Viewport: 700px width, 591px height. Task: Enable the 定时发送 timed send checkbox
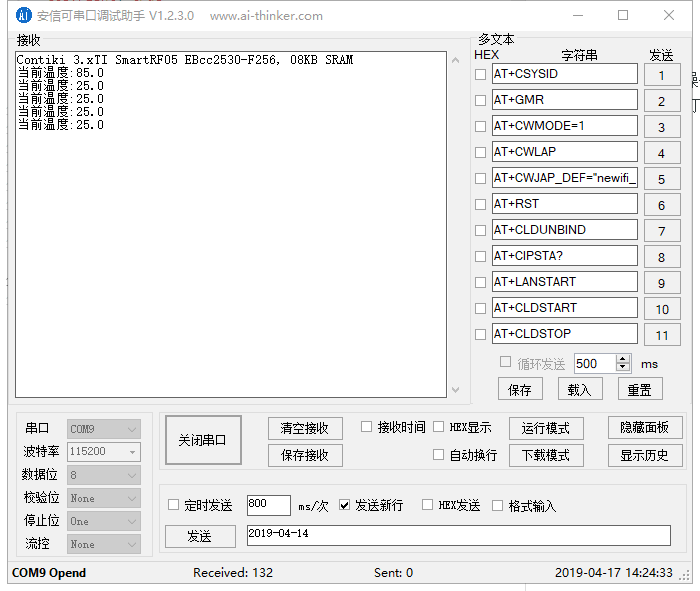(x=173, y=505)
